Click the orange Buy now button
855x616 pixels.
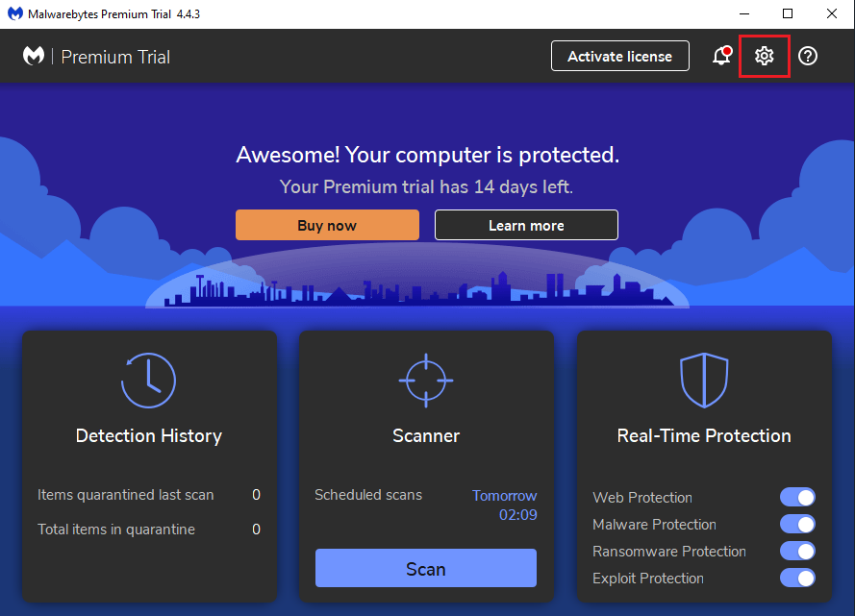point(327,225)
